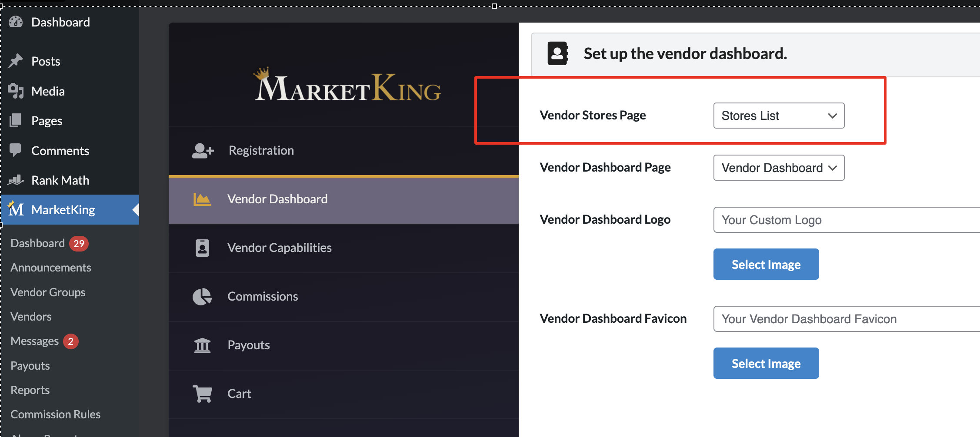Click the Rank Math chart icon
The height and width of the screenshot is (437, 980).
[x=16, y=180]
